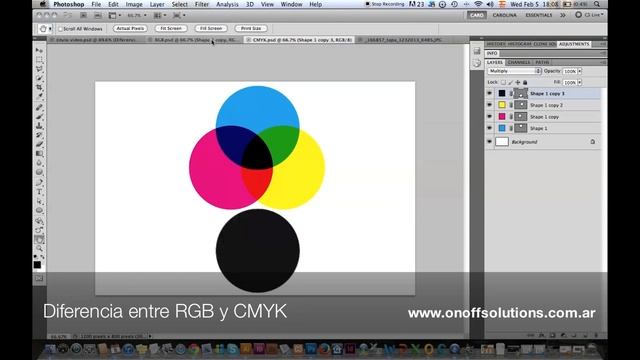
Task: Click the Fill Screen button
Action: pos(211,29)
